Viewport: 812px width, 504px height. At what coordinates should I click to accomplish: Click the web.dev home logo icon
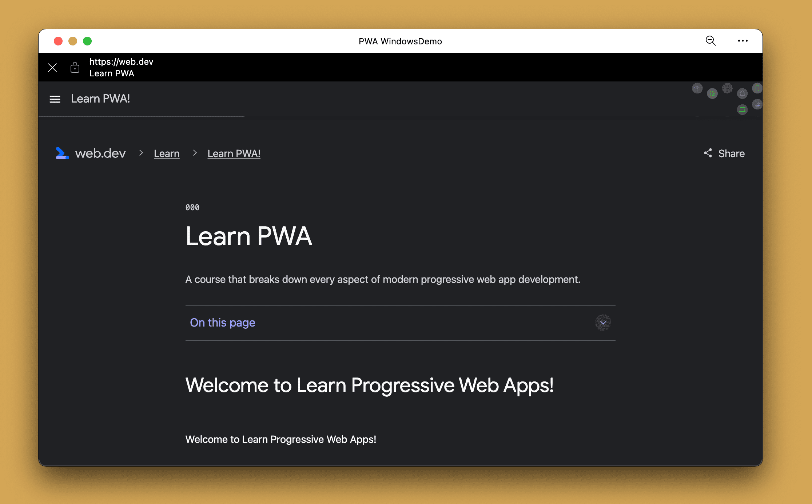click(63, 153)
